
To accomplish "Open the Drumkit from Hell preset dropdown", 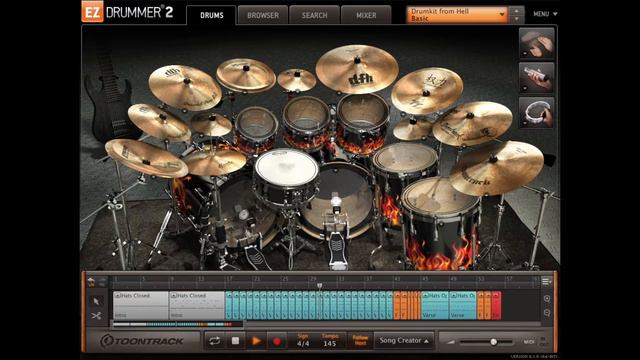I will tap(457, 15).
